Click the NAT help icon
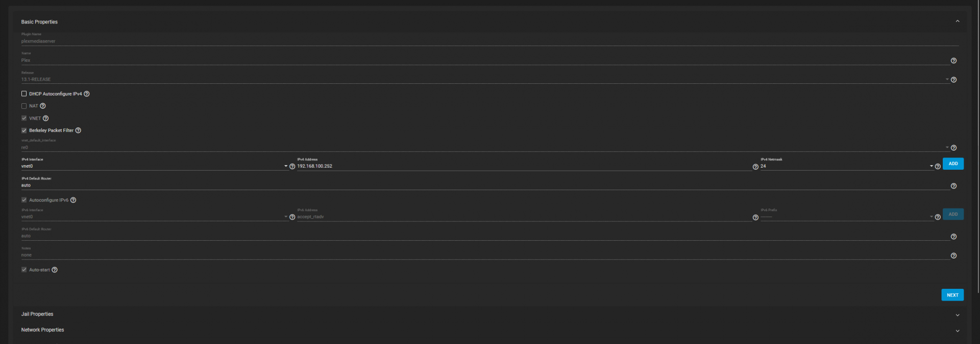Image resolution: width=980 pixels, height=344 pixels. click(x=43, y=106)
